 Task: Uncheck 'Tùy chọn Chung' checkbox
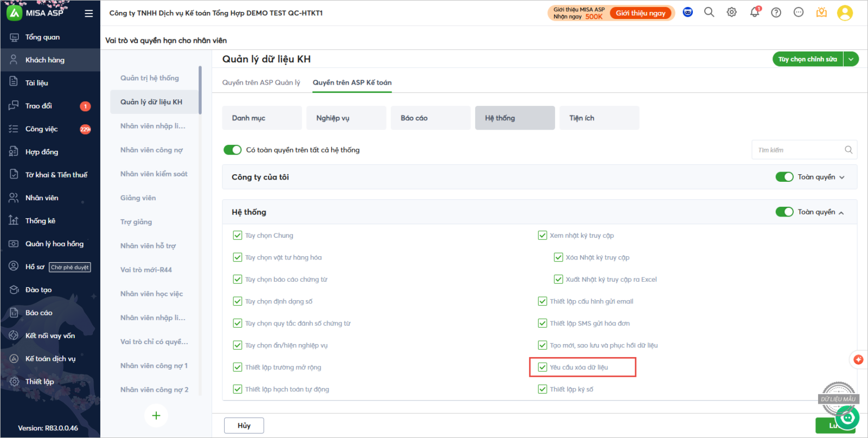point(238,236)
